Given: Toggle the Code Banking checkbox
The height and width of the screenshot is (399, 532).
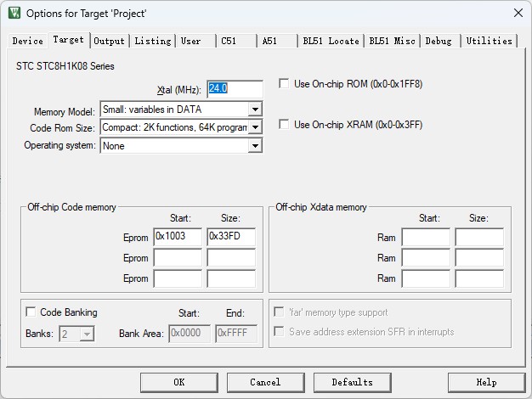Looking at the screenshot, I should click(x=31, y=312).
